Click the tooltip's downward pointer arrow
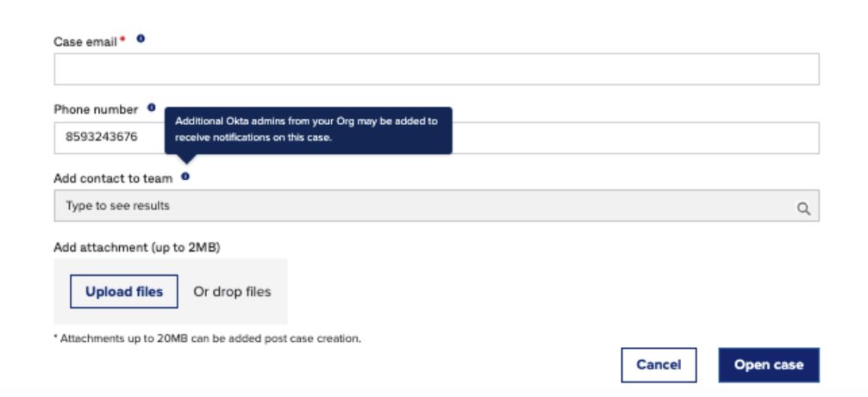Screen dimensions: 868x397 [185, 158]
